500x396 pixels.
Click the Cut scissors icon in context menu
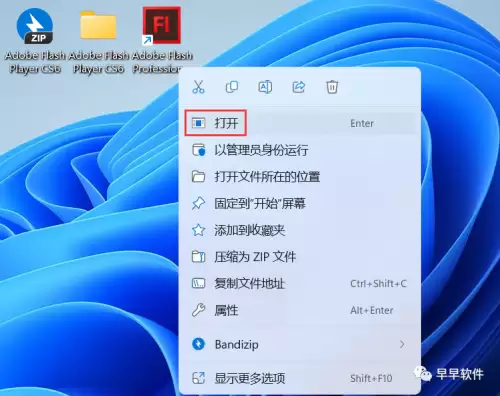[x=198, y=87]
